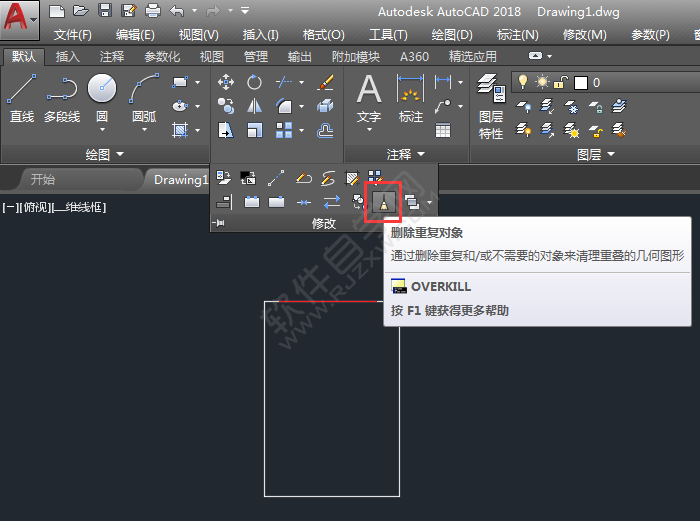The width and height of the screenshot is (700, 521).
Task: Click the Scale tool icon
Action: tap(254, 130)
